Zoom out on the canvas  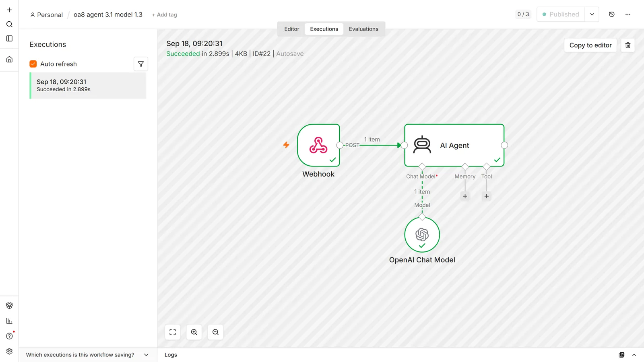[x=215, y=332]
